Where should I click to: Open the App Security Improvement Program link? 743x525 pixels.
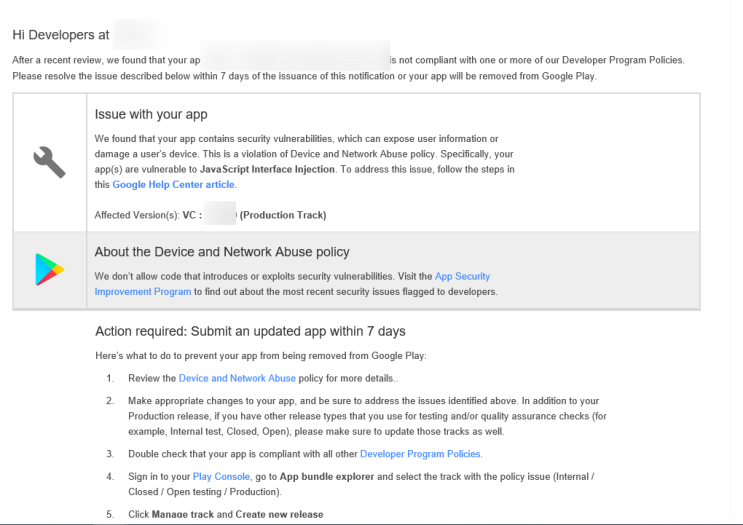[x=292, y=284]
